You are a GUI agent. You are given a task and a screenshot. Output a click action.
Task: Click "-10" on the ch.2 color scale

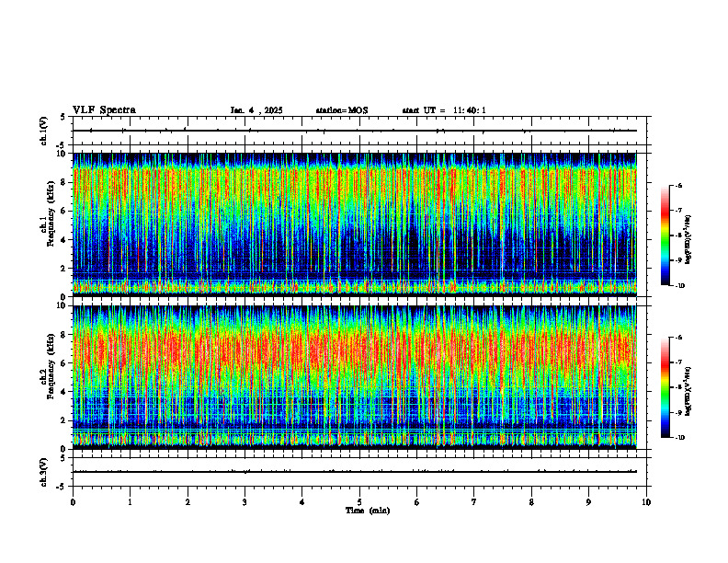[680, 438]
